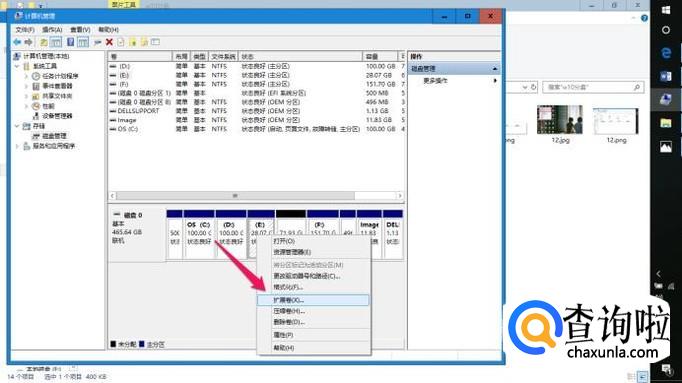Choose 更改驱动器号和路径(C)... from the context menu
Screen dimensions: 682x383
point(313,276)
